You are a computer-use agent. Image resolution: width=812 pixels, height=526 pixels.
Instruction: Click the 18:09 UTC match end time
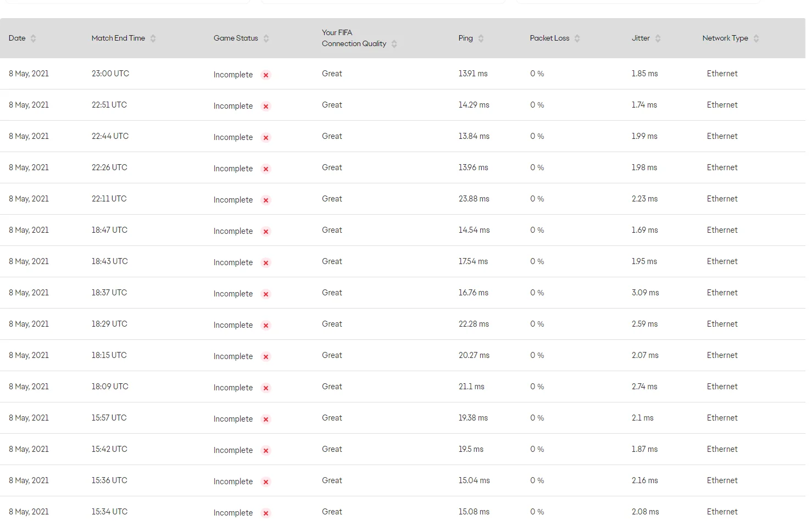tap(110, 387)
